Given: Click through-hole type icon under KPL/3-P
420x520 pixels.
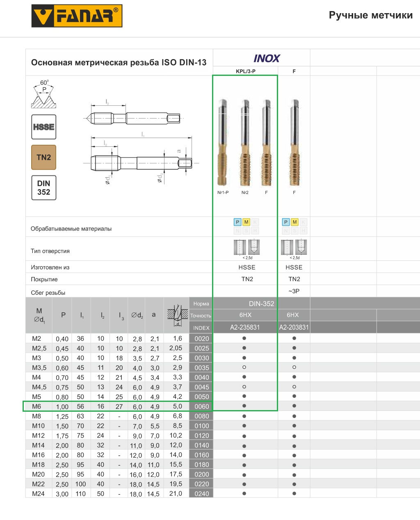Looking at the screenshot, I should click(240, 247).
